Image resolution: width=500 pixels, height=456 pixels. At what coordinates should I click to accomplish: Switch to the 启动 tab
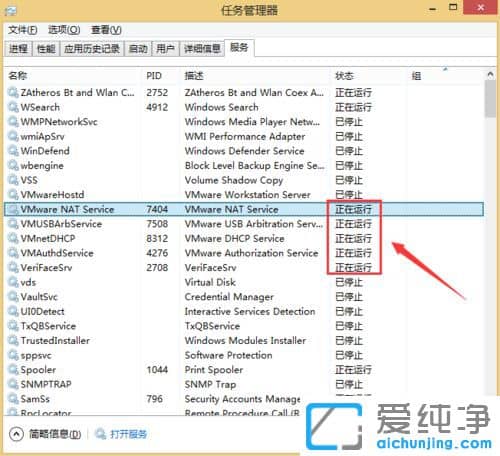(138, 49)
